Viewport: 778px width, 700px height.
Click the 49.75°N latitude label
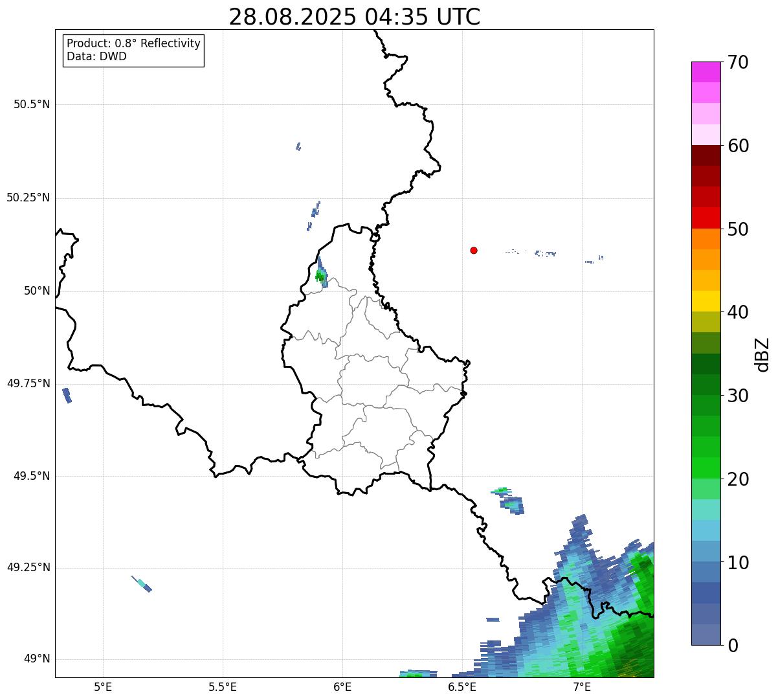click(28, 383)
